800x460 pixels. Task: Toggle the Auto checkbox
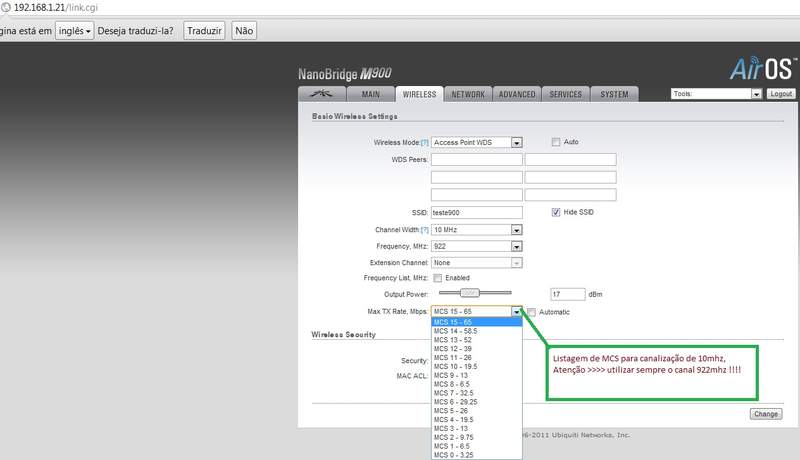[x=556, y=142]
